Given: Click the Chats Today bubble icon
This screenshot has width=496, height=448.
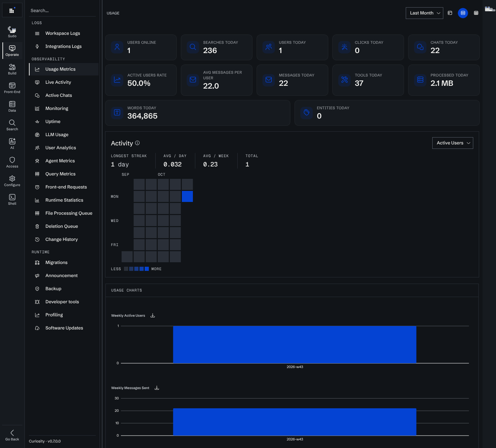Looking at the screenshot, I should coord(420,47).
